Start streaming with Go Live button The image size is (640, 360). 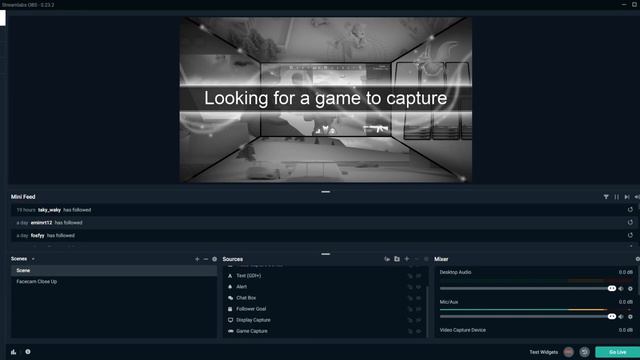pos(617,352)
